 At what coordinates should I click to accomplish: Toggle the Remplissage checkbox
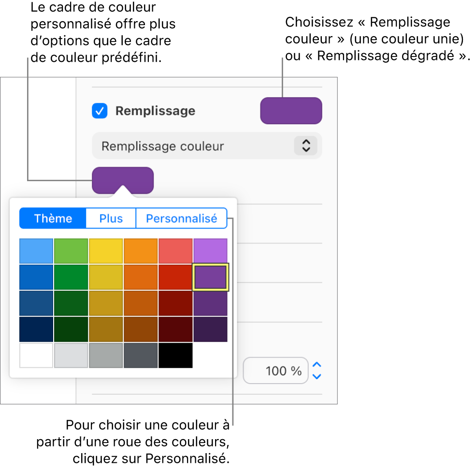[100, 111]
